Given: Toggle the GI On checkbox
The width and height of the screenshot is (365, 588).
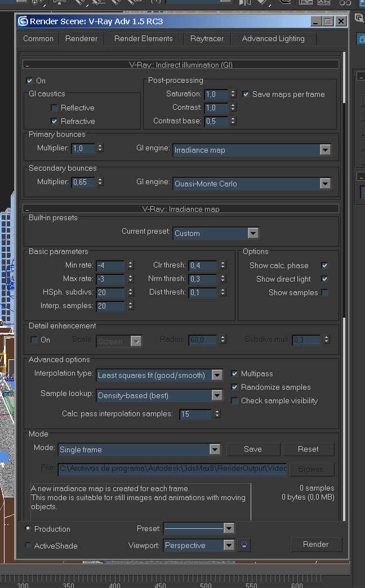Looking at the screenshot, I should pos(30,81).
